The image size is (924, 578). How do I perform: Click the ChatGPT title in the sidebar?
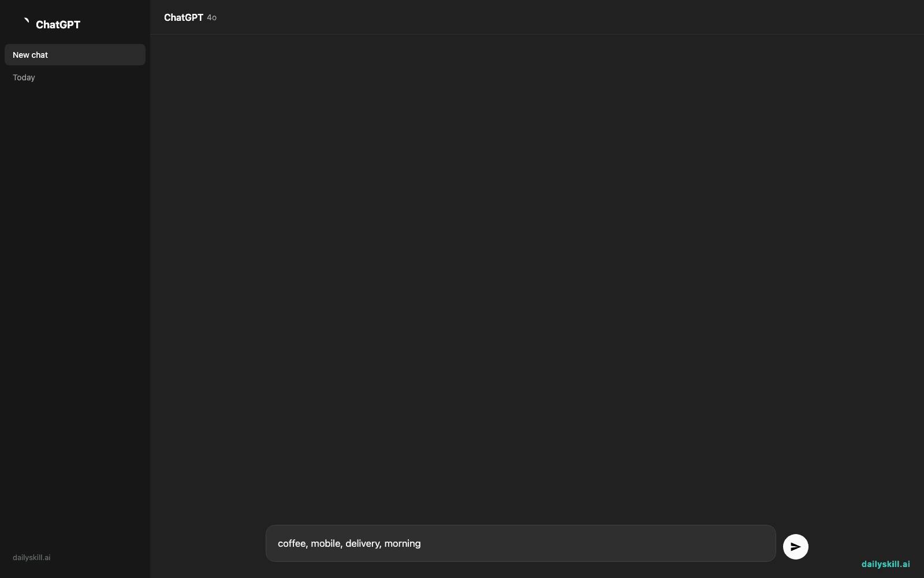point(58,24)
